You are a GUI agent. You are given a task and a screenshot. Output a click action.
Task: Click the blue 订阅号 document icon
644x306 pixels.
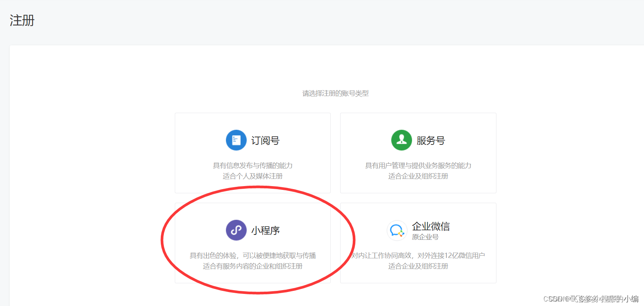pos(236,140)
